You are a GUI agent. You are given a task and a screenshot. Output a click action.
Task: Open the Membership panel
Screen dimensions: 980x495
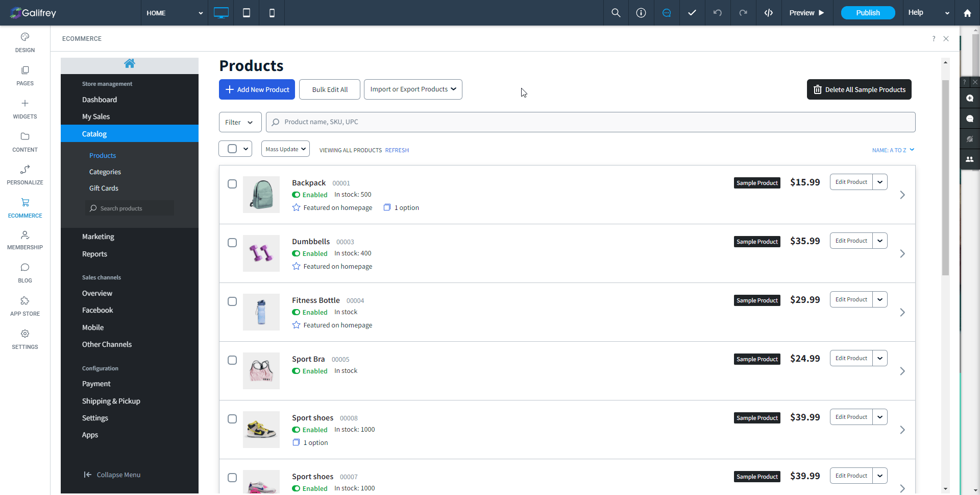point(25,240)
